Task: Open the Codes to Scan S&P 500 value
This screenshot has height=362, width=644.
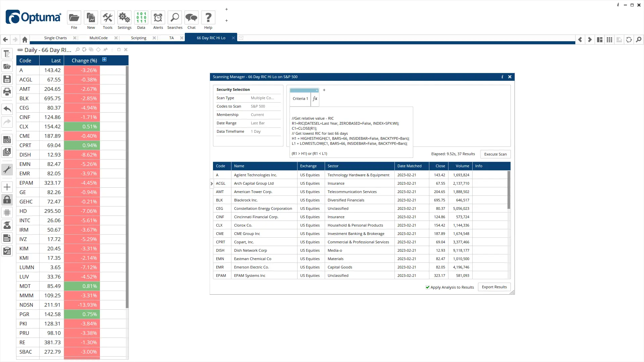Action: [x=258, y=107]
